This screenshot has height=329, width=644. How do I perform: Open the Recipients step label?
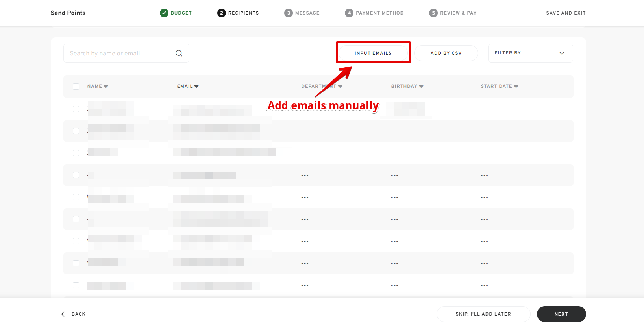[x=243, y=13]
